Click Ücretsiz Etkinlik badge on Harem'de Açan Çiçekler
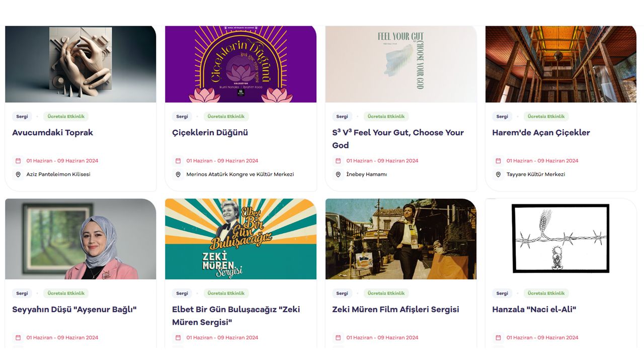Screen dimensions: 644x362 tap(546, 117)
